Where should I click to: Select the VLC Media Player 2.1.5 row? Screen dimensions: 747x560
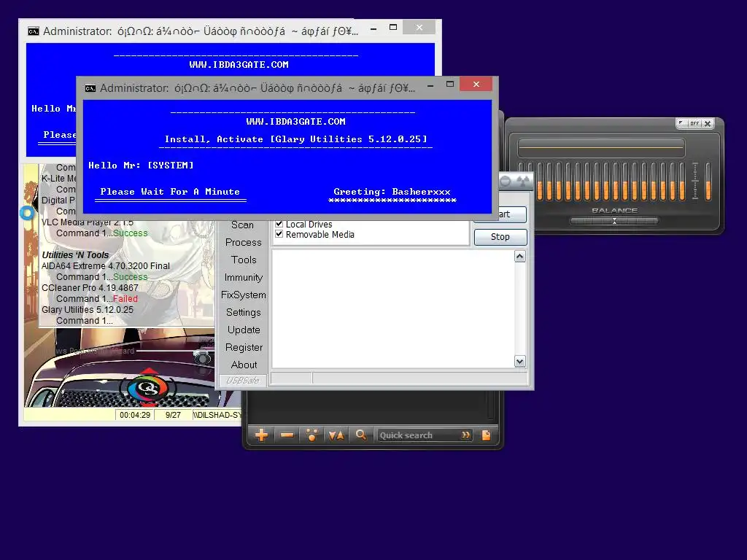[88, 222]
